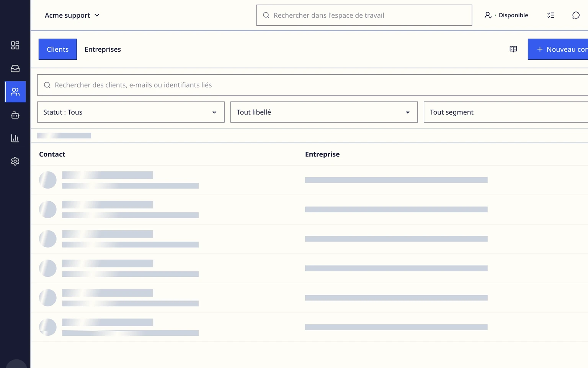Screen dimensions: 588x368
Task: Open the book guide icon near Nouveau
Action: point(513,49)
